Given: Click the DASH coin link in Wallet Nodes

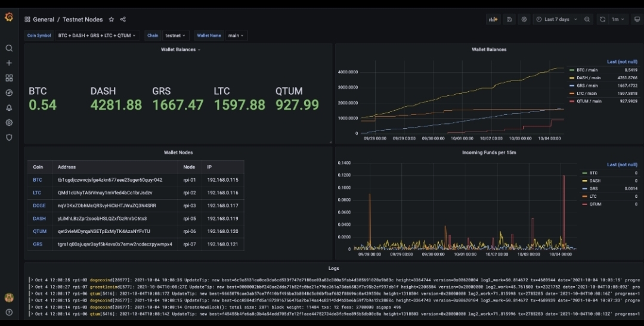Looking at the screenshot, I should point(39,218).
